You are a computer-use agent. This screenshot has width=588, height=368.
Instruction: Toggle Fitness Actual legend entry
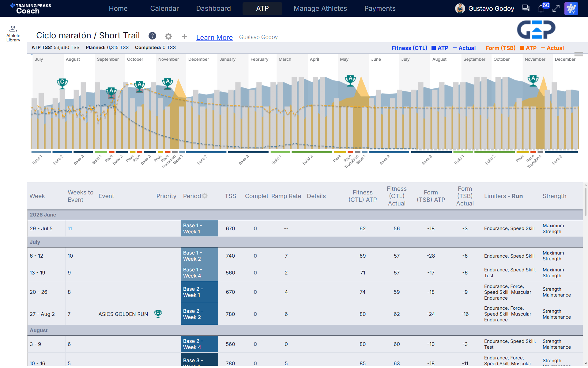[x=464, y=48]
